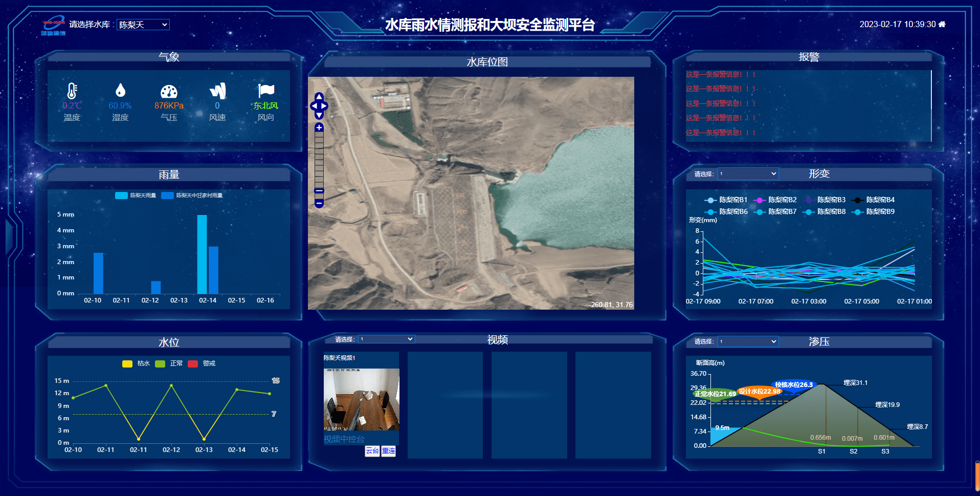Click the 渗压 panel title
Image resolution: width=980 pixels, height=496 pixels.
(819, 341)
